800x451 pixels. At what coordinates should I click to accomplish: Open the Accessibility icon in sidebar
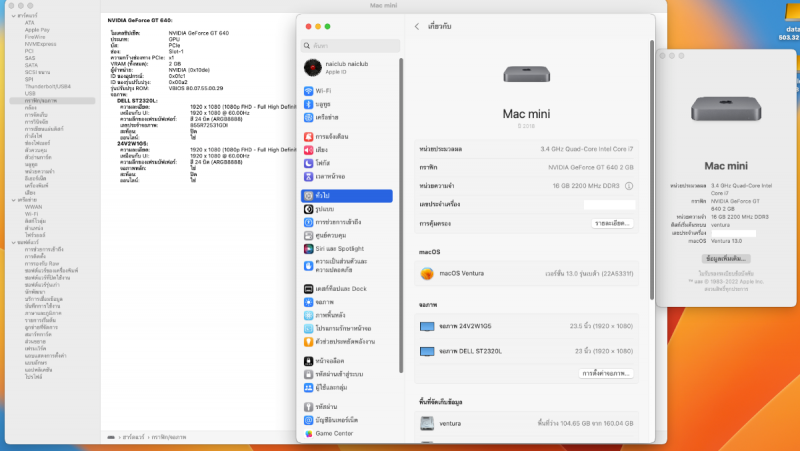(x=308, y=222)
